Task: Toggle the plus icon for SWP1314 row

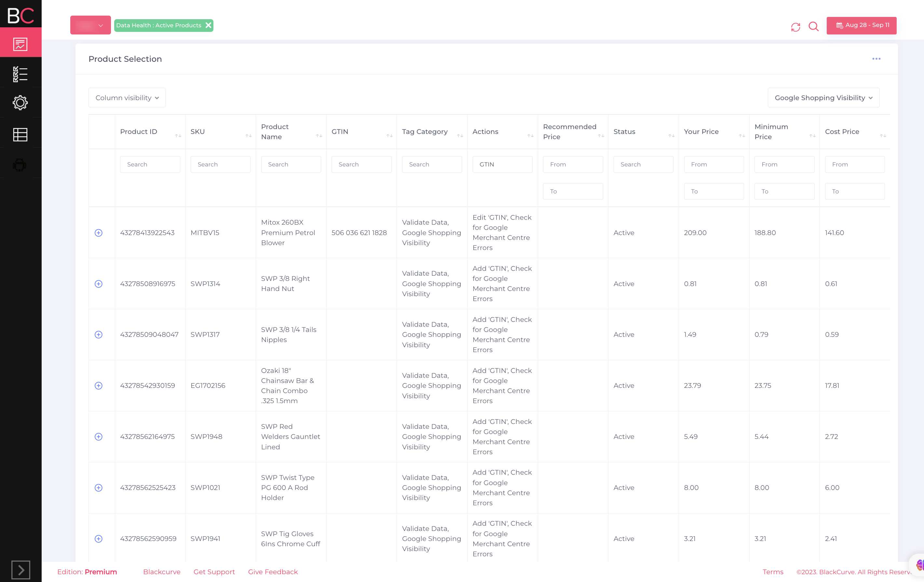Action: click(x=99, y=283)
